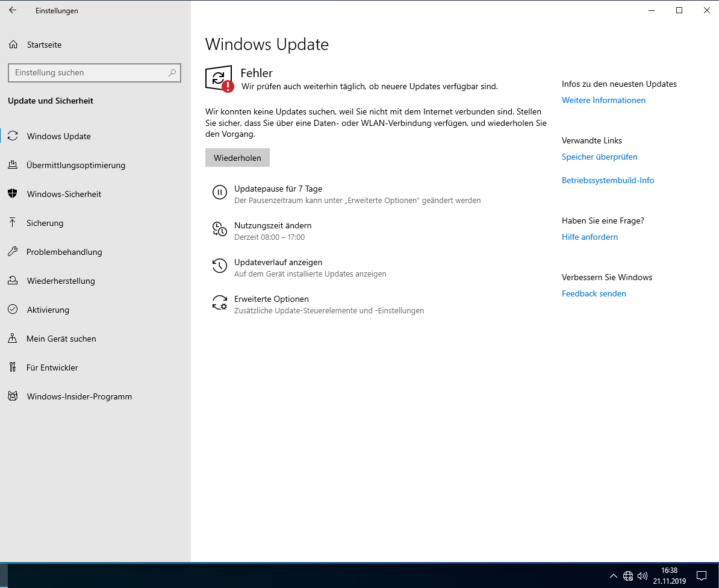Open Speicher überprüfen link

(599, 157)
